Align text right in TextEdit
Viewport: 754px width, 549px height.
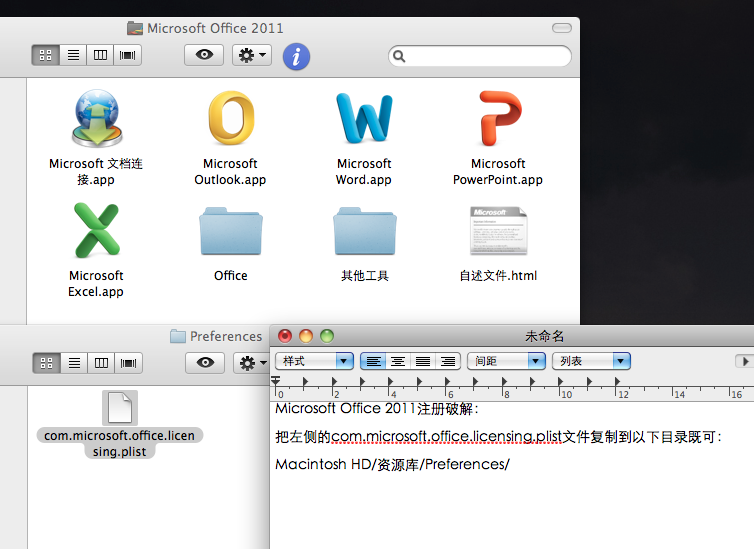click(448, 361)
